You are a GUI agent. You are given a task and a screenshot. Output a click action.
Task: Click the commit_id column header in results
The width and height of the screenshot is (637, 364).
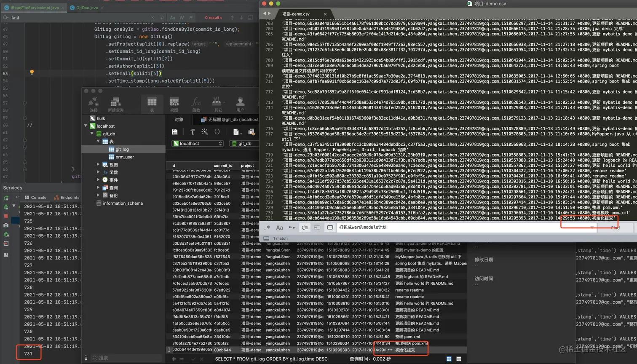pyautogui.click(x=223, y=166)
